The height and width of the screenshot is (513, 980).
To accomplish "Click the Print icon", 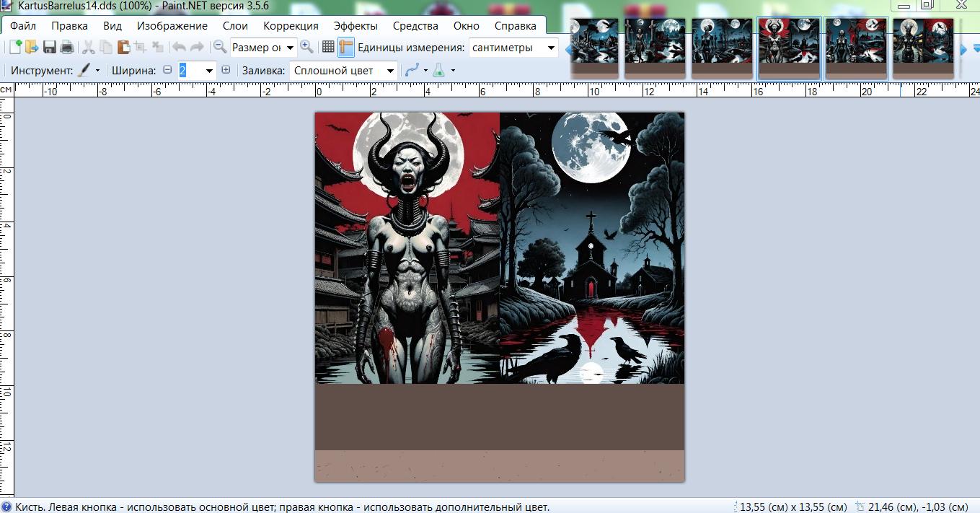I will [67, 48].
